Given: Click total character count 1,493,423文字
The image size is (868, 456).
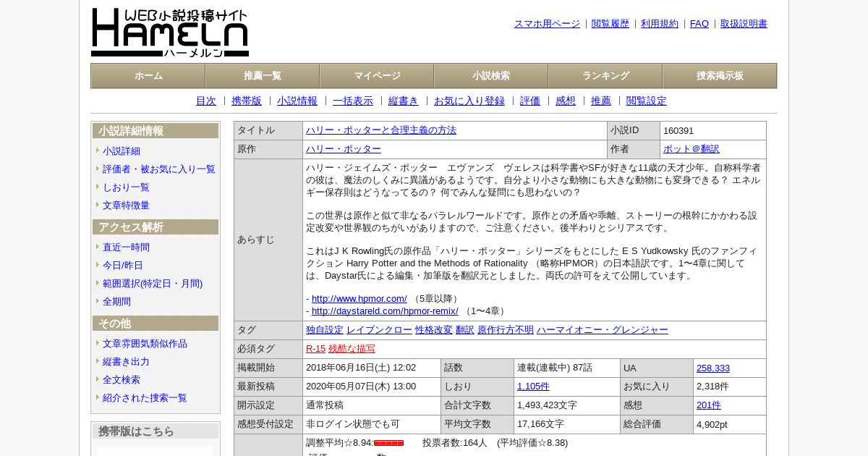Looking at the screenshot, I should coord(547,406).
